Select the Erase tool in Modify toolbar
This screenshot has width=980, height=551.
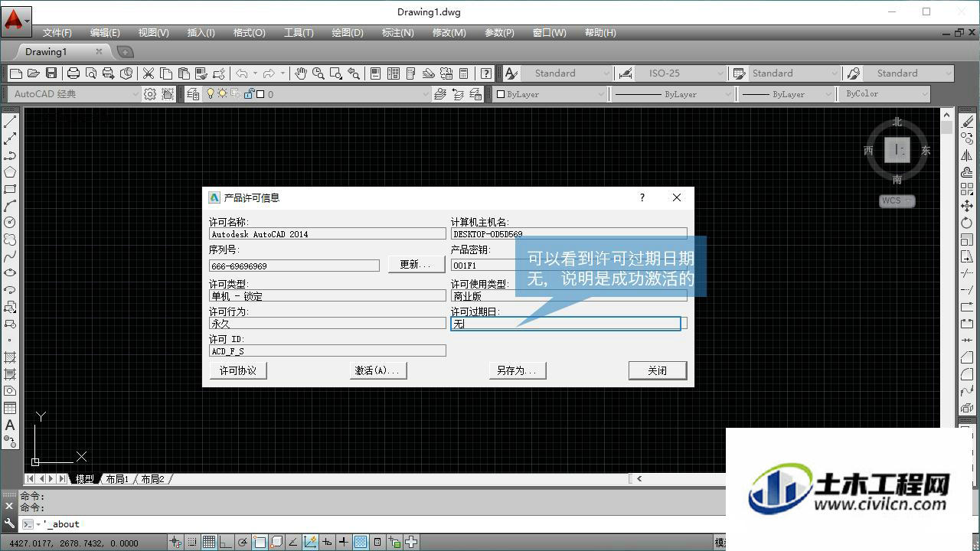point(968,122)
